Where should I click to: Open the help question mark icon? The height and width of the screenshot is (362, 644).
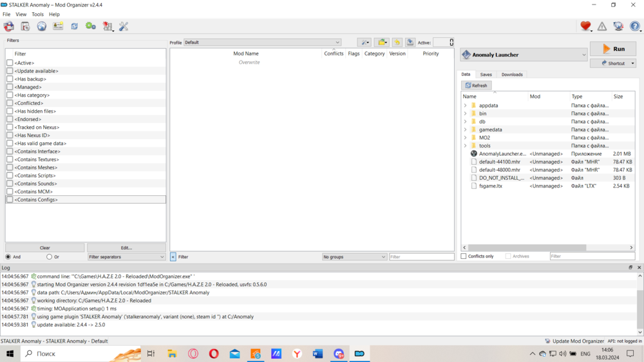pyautogui.click(x=635, y=26)
